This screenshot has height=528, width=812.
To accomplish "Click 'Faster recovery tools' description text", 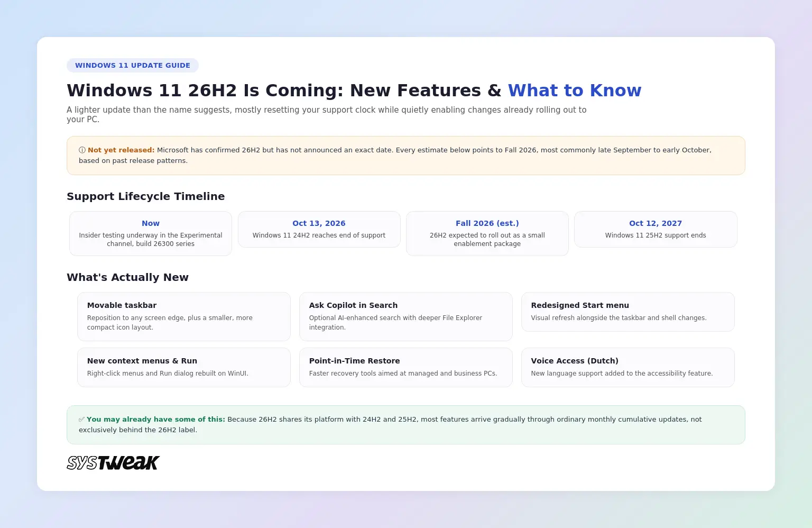I will [x=403, y=374].
